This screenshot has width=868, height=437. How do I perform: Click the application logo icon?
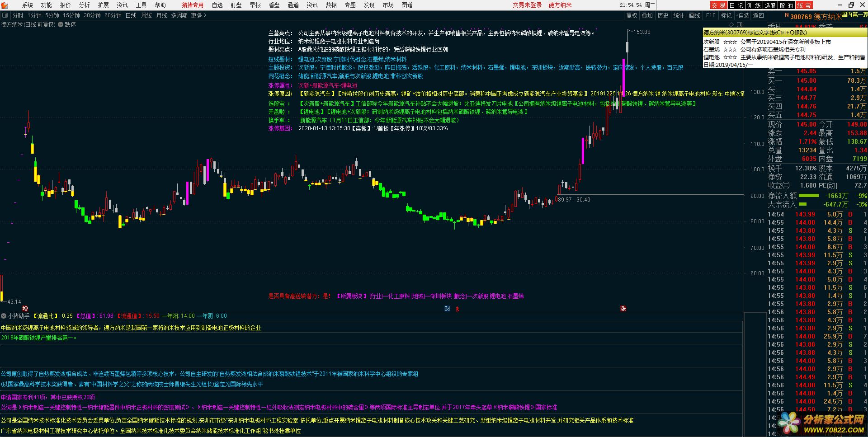point(5,5)
